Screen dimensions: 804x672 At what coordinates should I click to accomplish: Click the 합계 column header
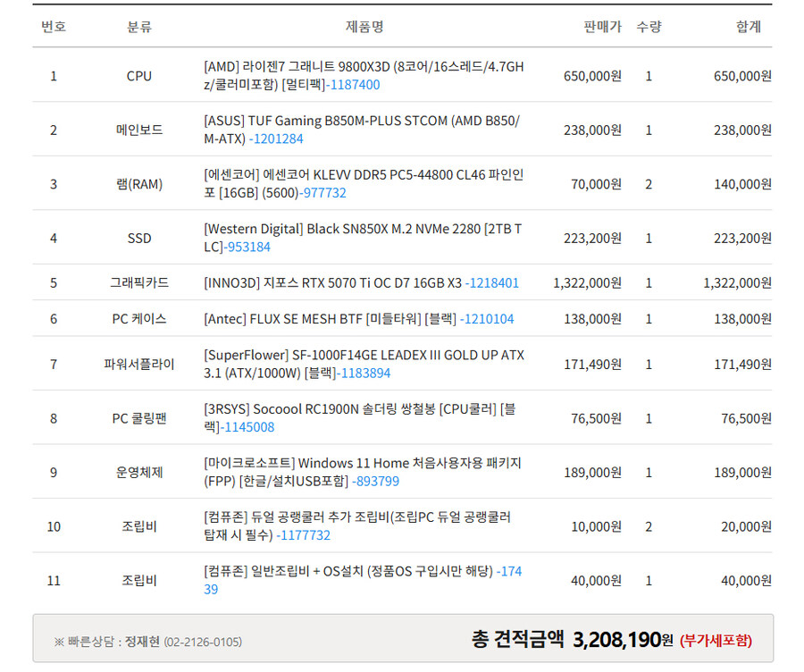point(749,26)
